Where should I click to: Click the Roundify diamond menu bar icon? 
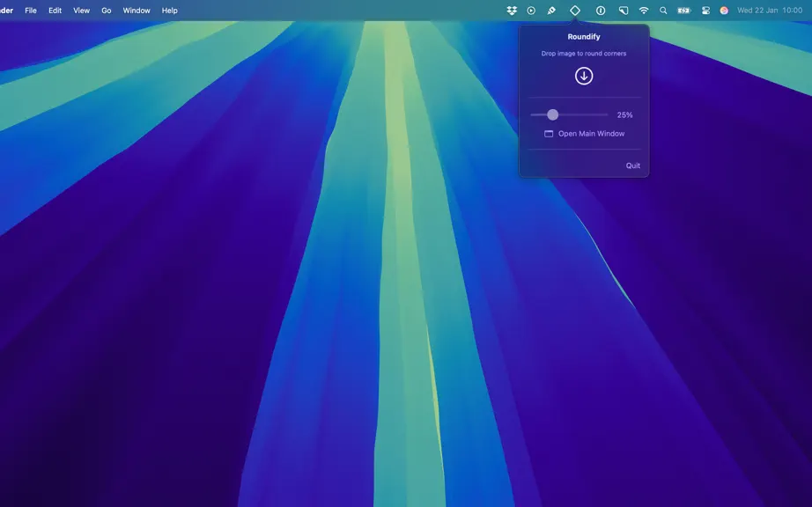pos(575,11)
